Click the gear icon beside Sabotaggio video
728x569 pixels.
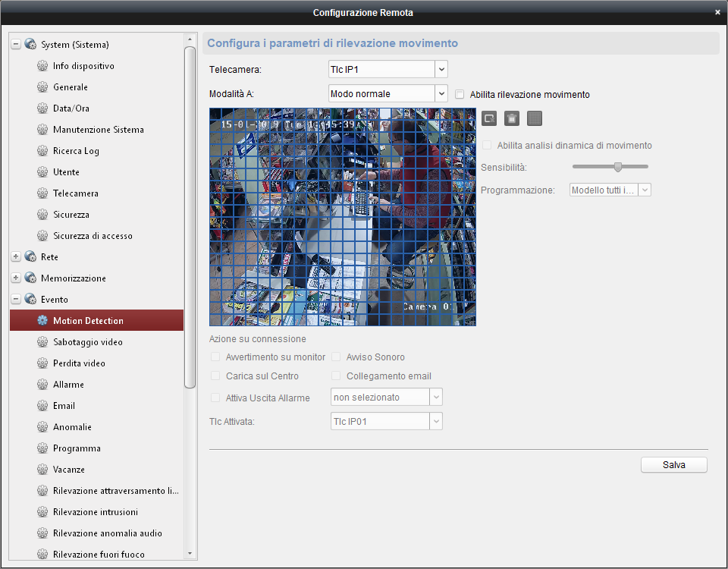42,342
